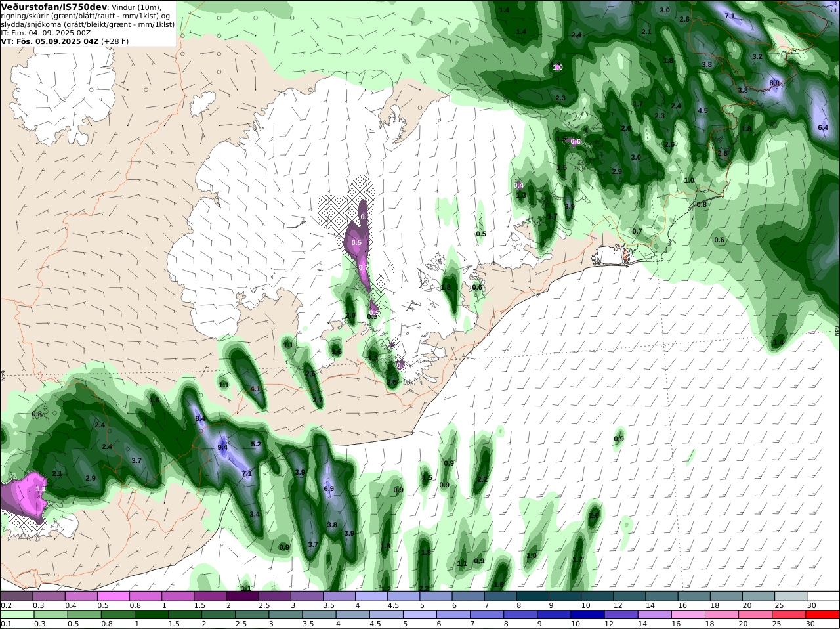Viewport: 840px width, 629px height.
Task: Click the 5.2 precipitation value on the map
Action: (x=256, y=444)
